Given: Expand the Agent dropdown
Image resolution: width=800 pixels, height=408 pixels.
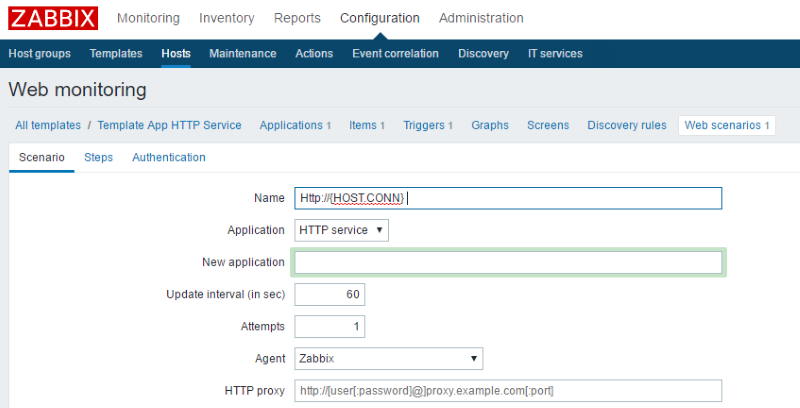Looking at the screenshot, I should (x=389, y=358).
